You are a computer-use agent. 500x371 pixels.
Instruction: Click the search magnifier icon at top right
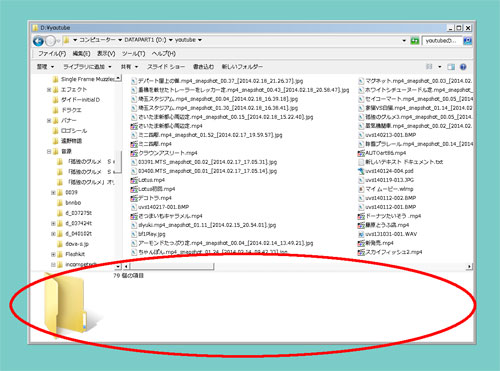(467, 41)
